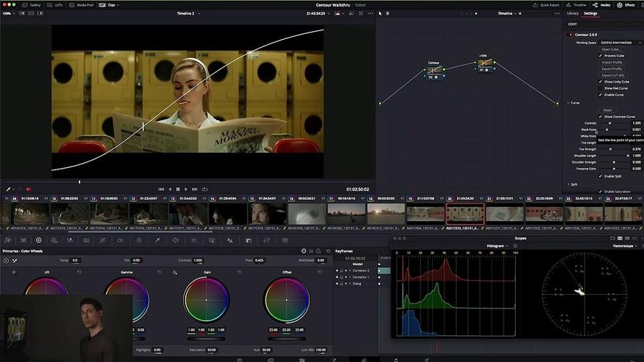This screenshot has height=362, width=644.
Task: Reset the Lift color wheel
Action: point(80,272)
